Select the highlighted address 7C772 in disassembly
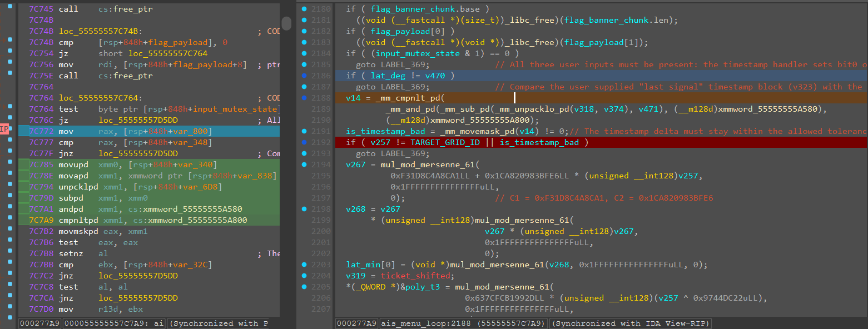868x329 pixels. point(40,132)
